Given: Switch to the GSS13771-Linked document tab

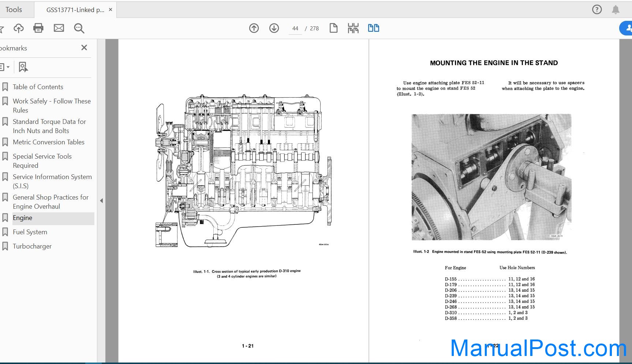Looking at the screenshot, I should pos(75,10).
